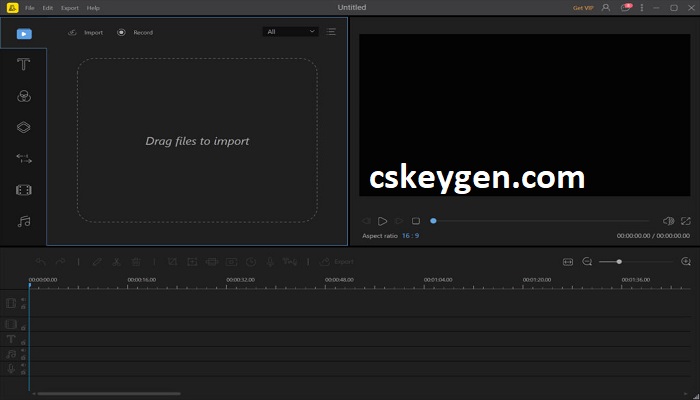This screenshot has width=700, height=400.
Task: Click the speech and text converter tool
Action: pos(290,262)
